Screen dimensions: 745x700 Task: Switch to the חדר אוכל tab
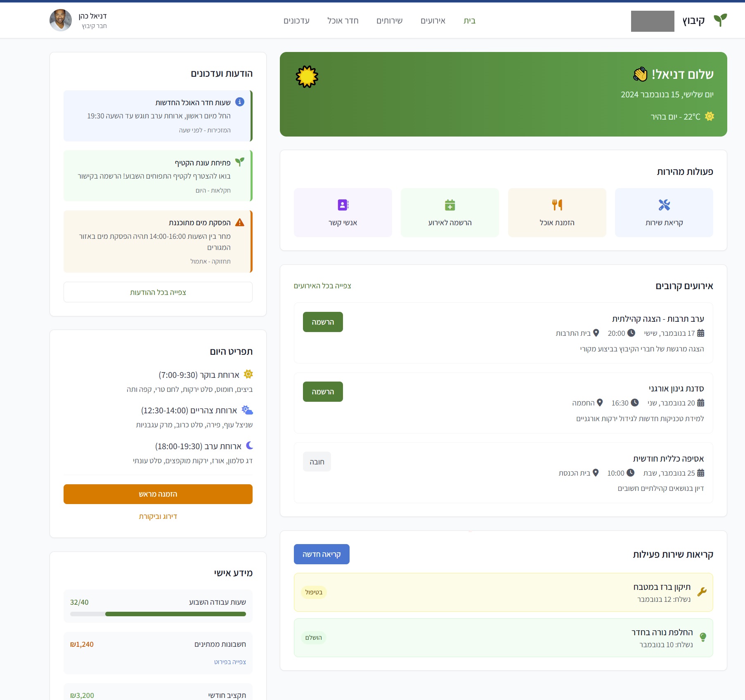pos(343,21)
